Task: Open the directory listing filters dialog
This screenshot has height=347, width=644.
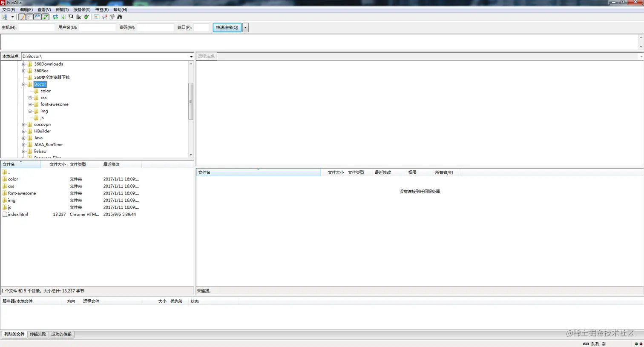Action: [x=97, y=17]
